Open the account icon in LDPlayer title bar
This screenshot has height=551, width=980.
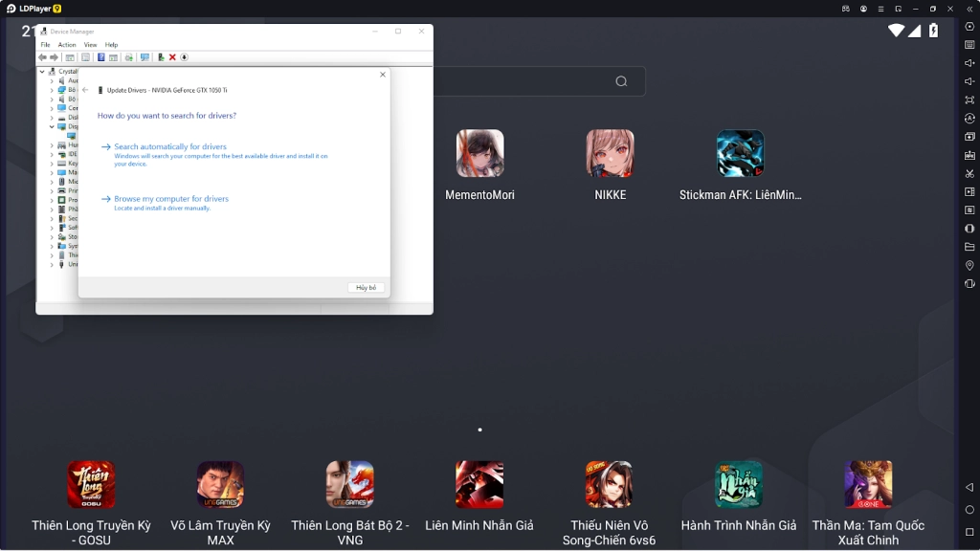(863, 9)
